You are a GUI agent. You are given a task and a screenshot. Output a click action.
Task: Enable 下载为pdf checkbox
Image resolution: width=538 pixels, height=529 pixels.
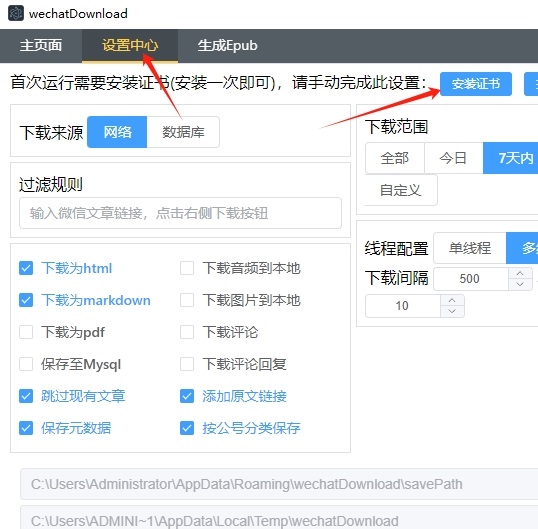point(26,332)
